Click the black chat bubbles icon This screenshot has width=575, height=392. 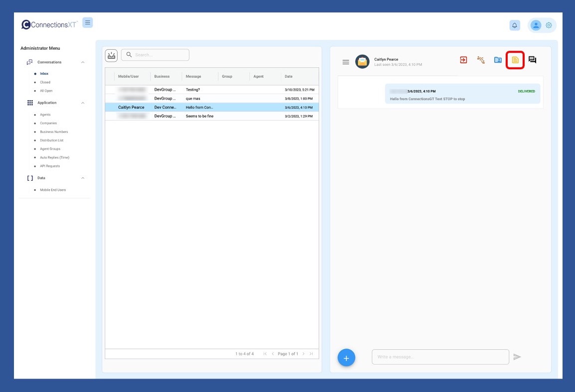pyautogui.click(x=532, y=60)
